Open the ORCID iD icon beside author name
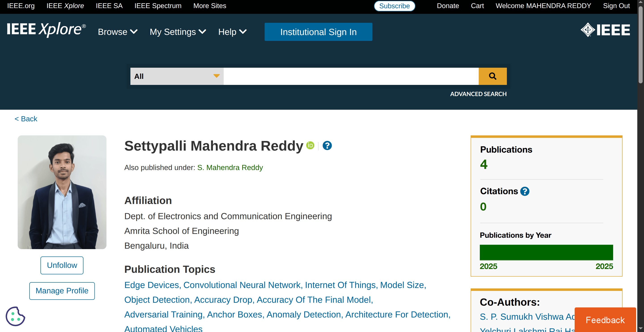Screen dimensions: 644x332 coord(310,145)
